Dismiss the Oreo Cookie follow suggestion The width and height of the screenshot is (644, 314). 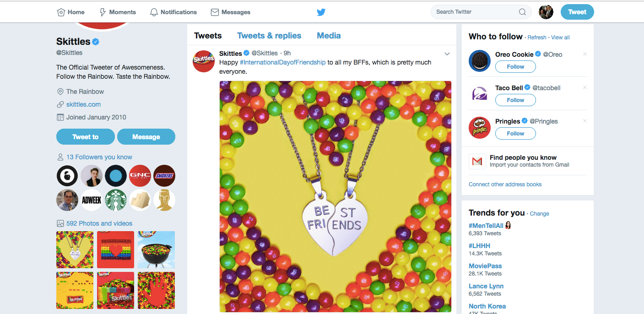point(584,54)
